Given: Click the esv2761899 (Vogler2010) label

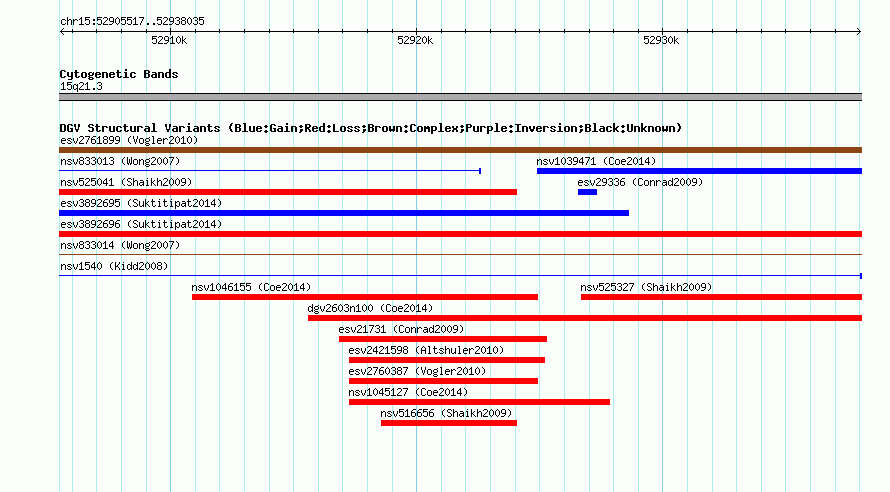Looking at the screenshot, I should click(129, 140).
